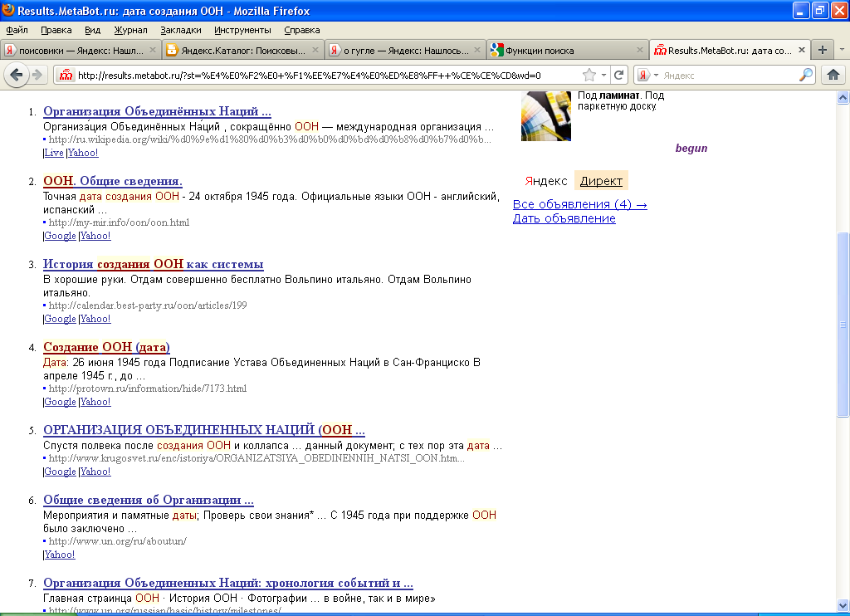
Task: Open the Журнал menu
Action: (x=130, y=30)
